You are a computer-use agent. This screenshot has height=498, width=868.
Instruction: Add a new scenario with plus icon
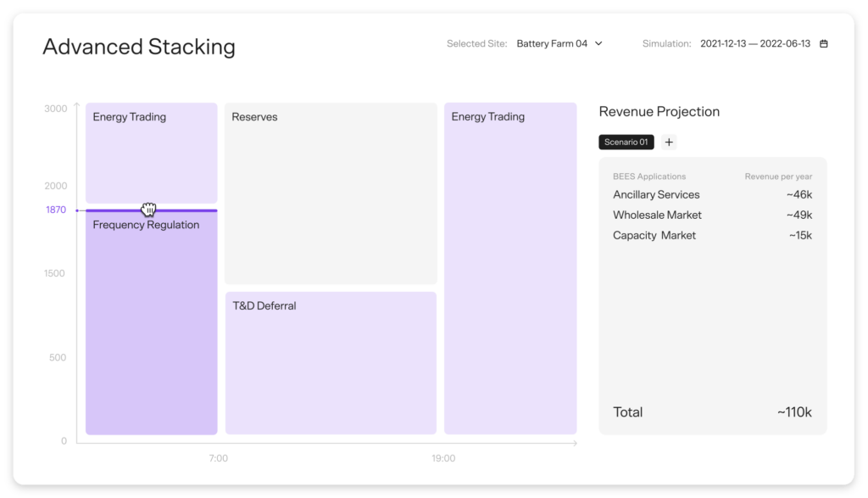[669, 143]
